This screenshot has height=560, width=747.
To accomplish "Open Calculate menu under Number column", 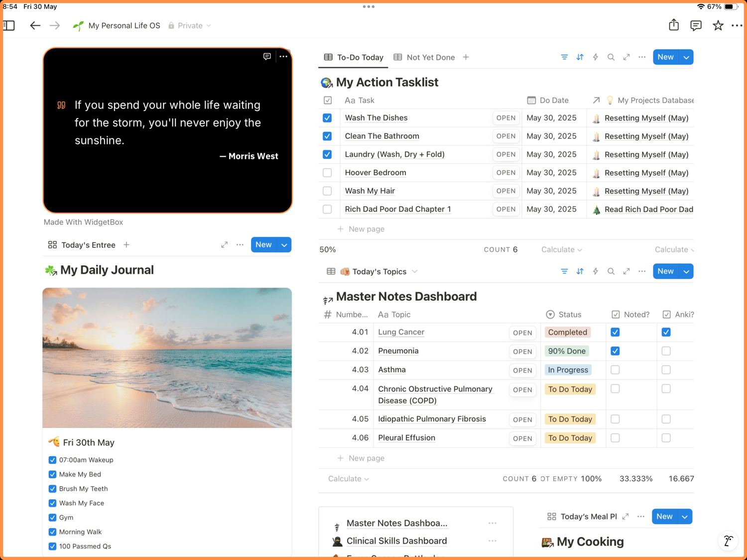I will tap(349, 479).
